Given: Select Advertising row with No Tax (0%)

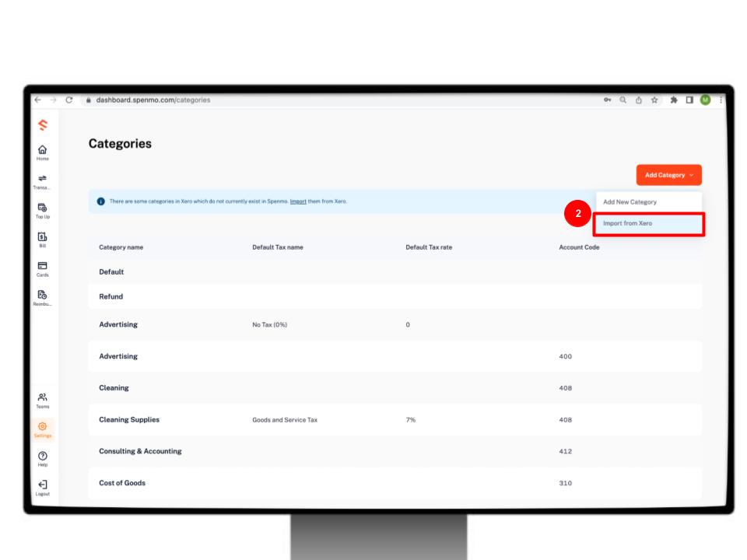Looking at the screenshot, I should point(395,325).
